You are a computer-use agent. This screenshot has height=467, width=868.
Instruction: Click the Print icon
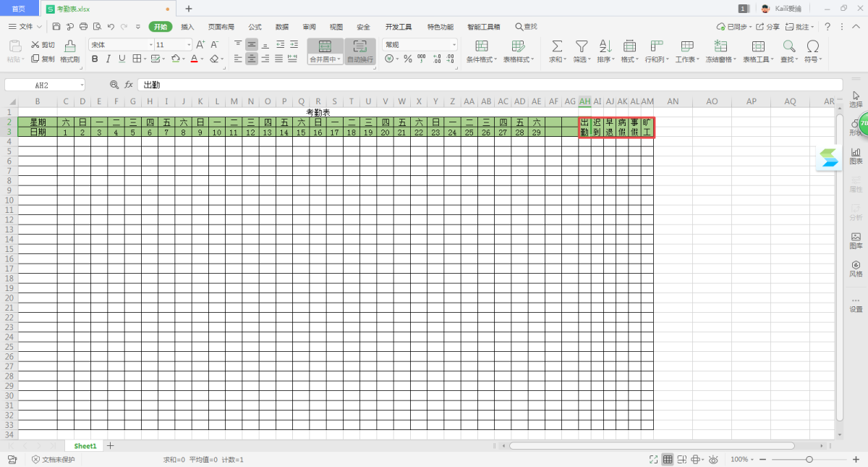84,27
